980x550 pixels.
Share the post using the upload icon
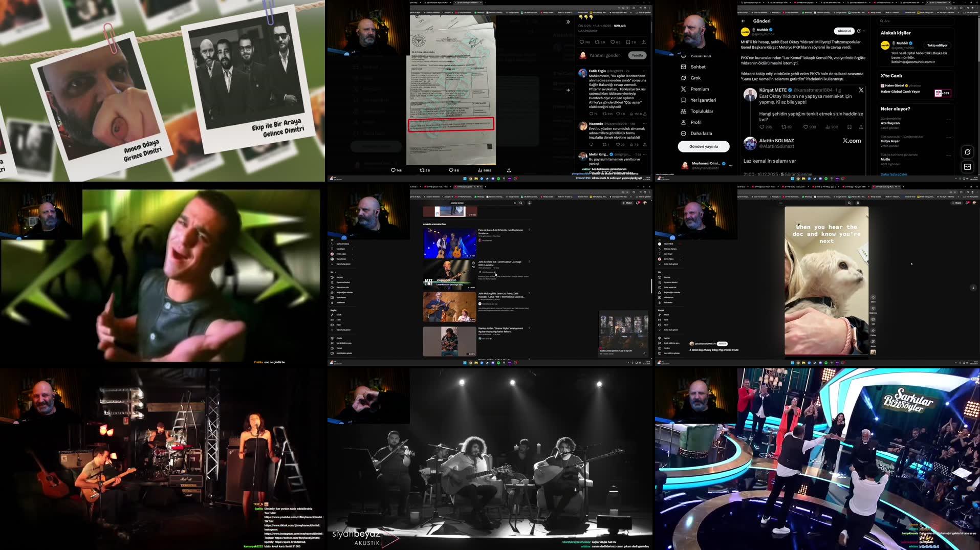[x=509, y=170]
